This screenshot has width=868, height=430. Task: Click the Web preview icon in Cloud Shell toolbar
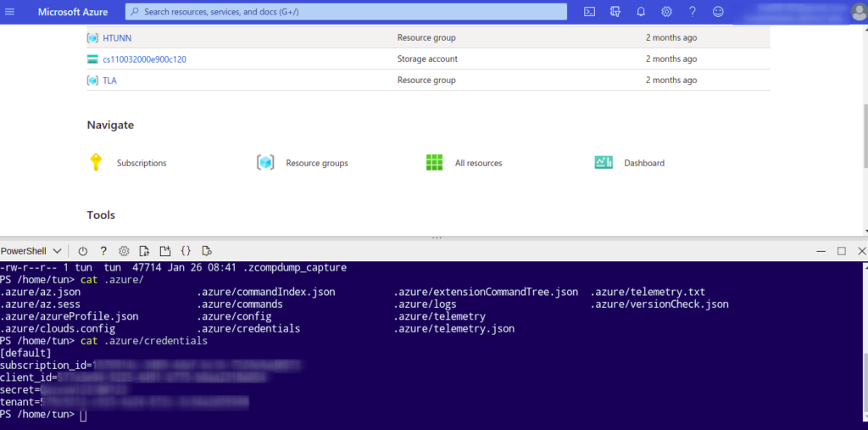click(207, 251)
